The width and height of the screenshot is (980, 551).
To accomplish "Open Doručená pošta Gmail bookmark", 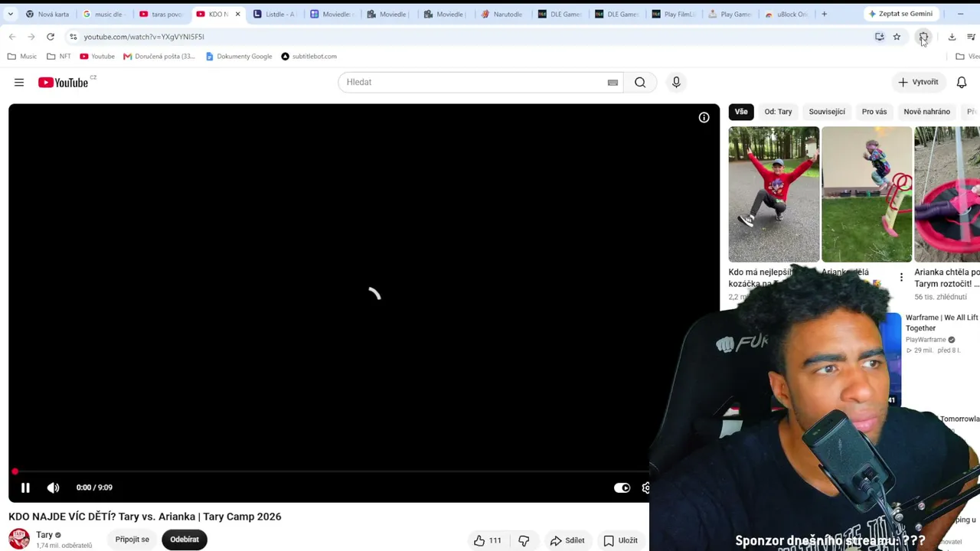I will (x=159, y=57).
